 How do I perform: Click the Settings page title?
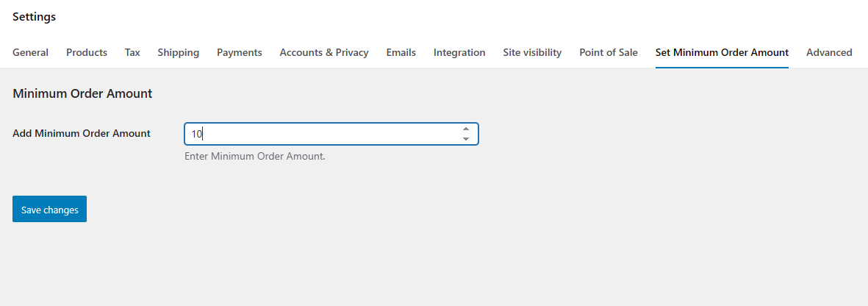pos(34,16)
